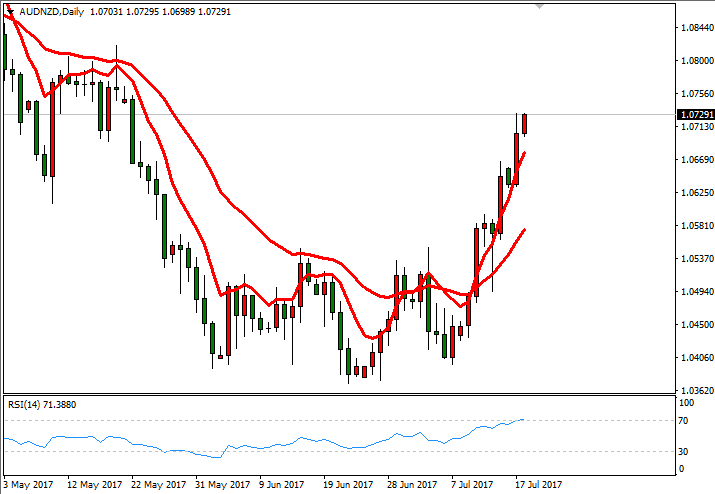Viewport: 715px width, 494px height.
Task: Click the 1.06250 price axis label
Action: (697, 192)
